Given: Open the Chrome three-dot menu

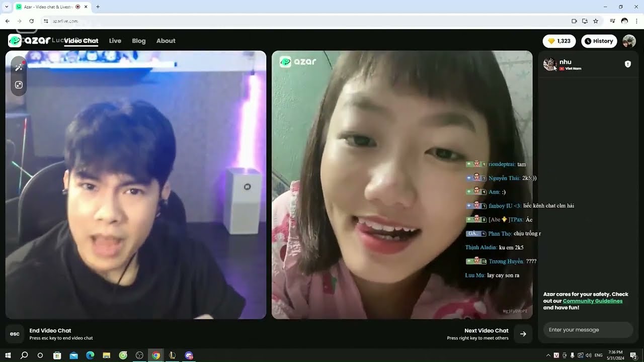Looking at the screenshot, I should point(636,21).
